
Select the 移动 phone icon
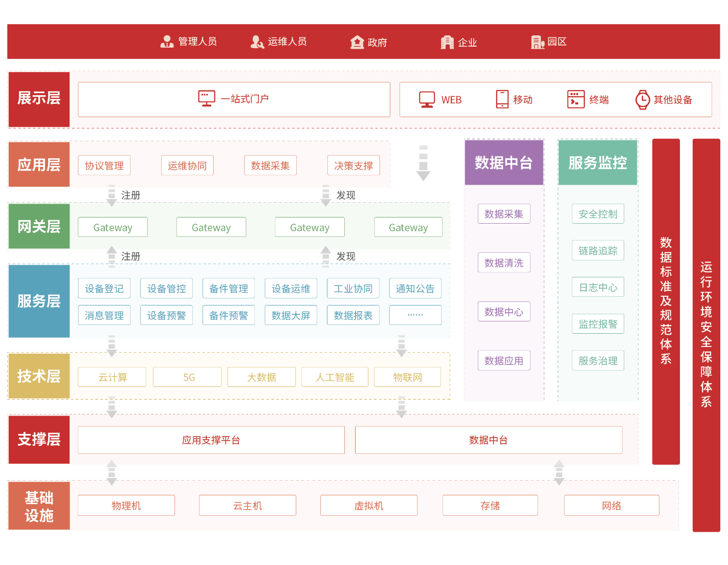tap(502, 99)
